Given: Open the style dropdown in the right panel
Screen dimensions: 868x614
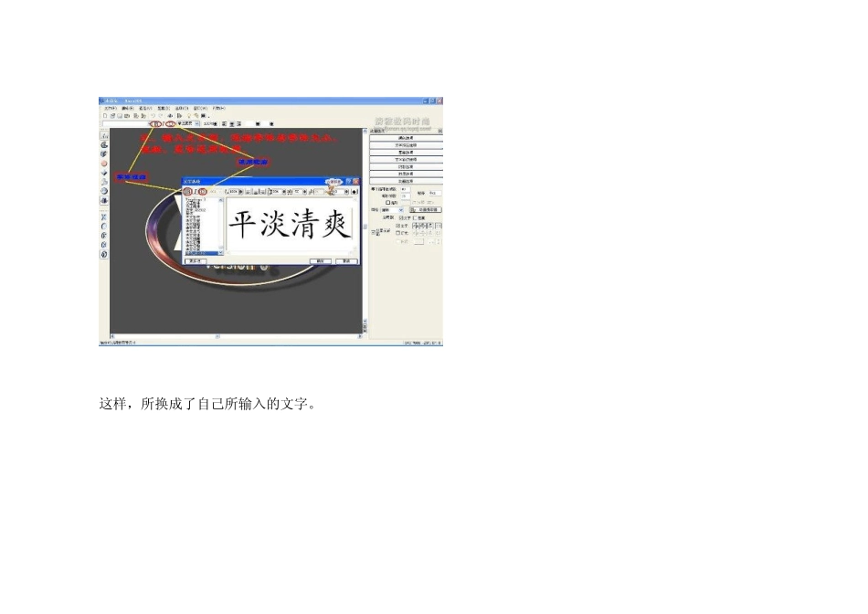Looking at the screenshot, I should tap(392, 210).
